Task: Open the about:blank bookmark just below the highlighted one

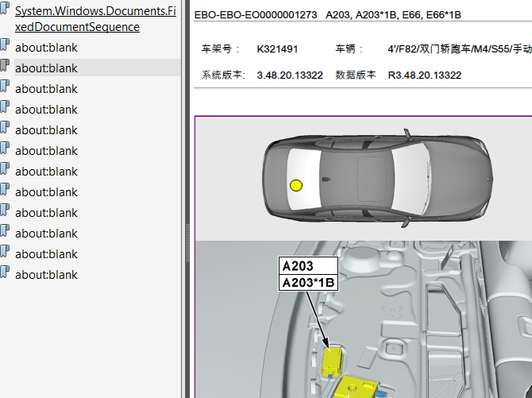Action: click(x=46, y=89)
